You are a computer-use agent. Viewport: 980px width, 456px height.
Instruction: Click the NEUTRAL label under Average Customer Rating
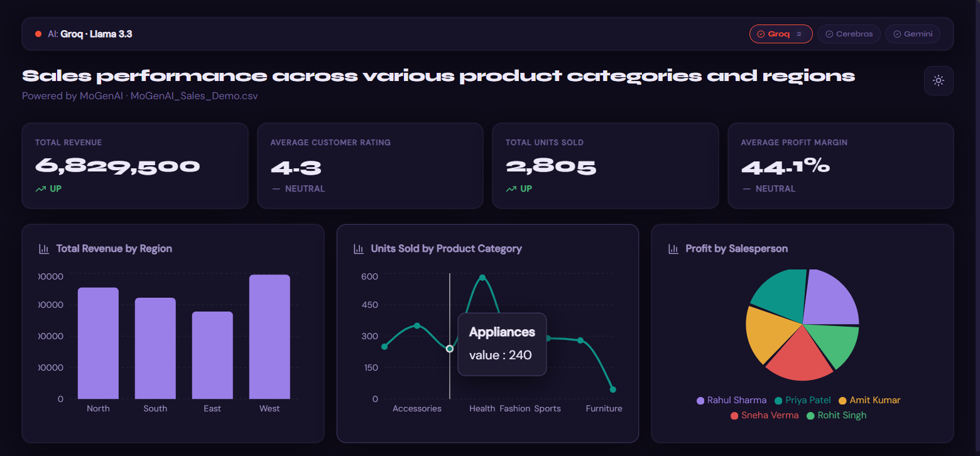305,188
